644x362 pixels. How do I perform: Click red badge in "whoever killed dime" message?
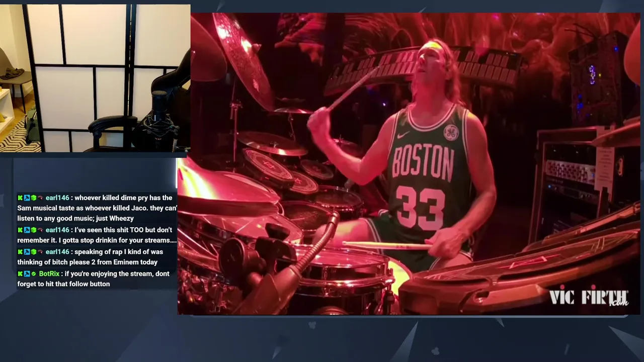coord(40,198)
